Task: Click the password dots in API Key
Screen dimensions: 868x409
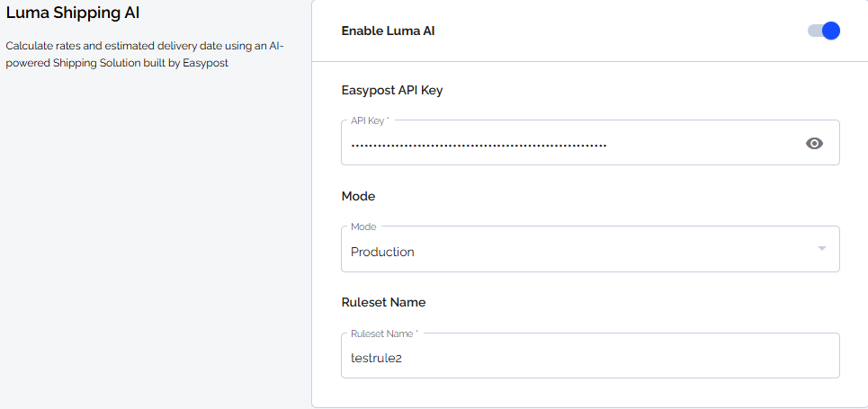Action: pos(479,146)
